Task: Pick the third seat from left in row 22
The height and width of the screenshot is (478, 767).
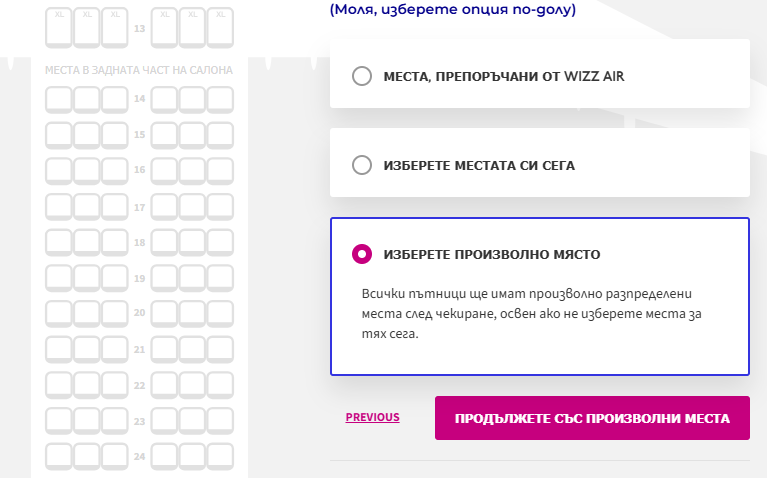Action: [x=115, y=385]
